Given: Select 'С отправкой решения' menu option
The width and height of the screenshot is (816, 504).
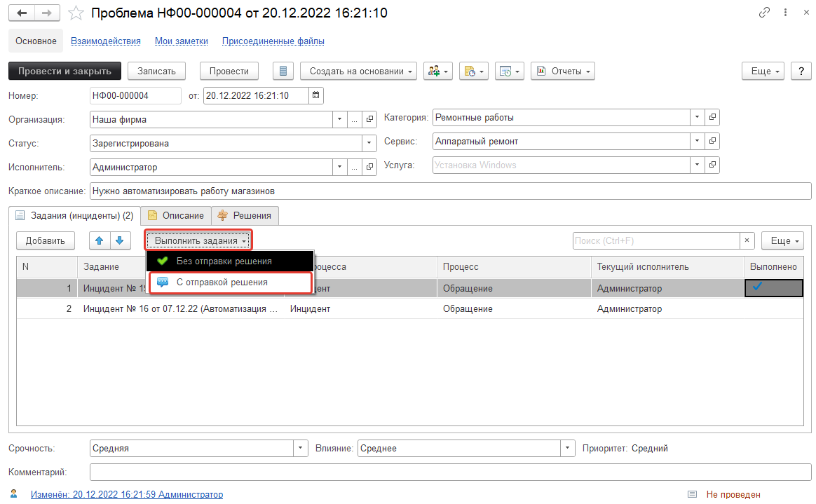Looking at the screenshot, I should [x=222, y=282].
